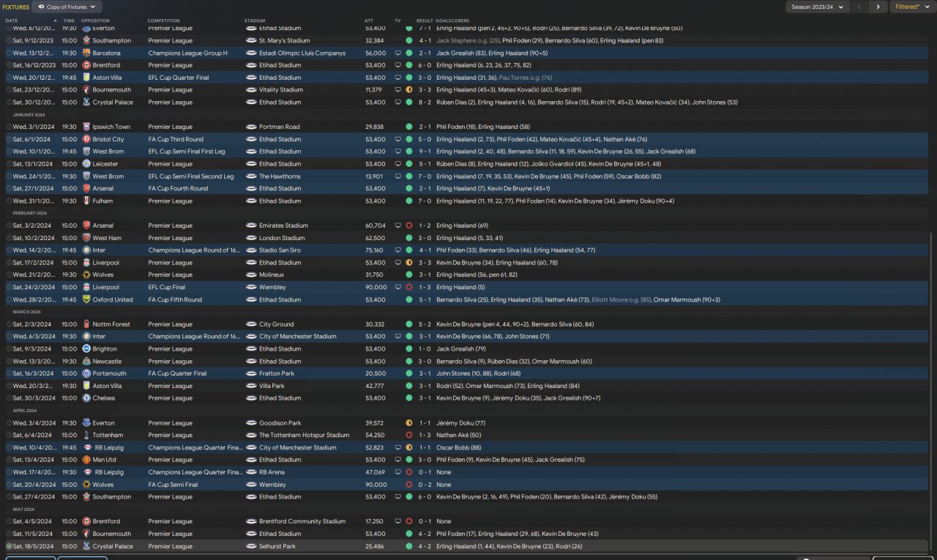Click the win indicator on the Fulham row

tap(409, 201)
